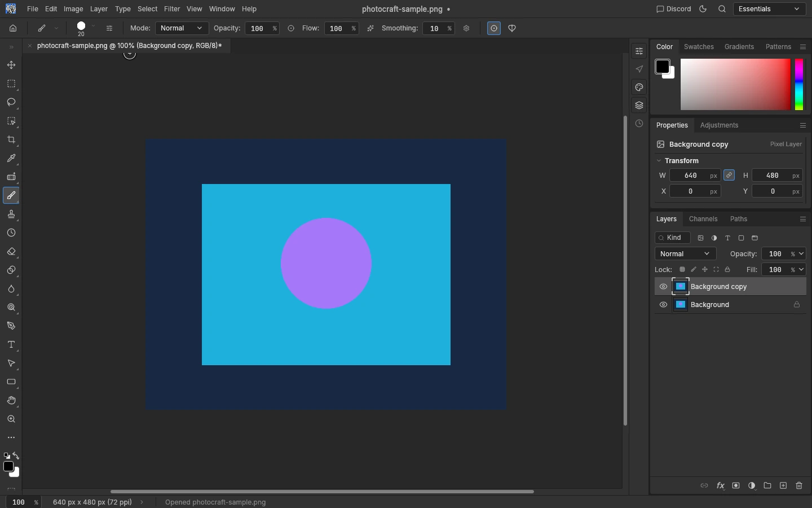Click the hue spectrum slider
The height and width of the screenshot is (508, 812).
[x=799, y=85]
